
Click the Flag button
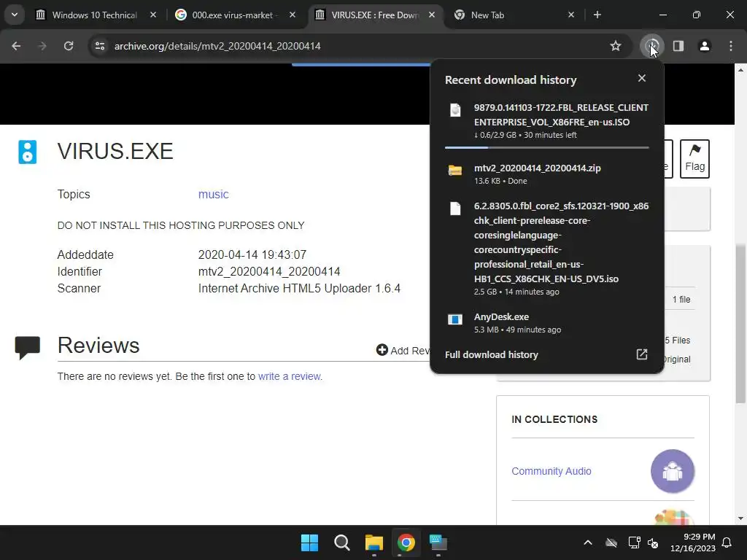click(x=694, y=158)
